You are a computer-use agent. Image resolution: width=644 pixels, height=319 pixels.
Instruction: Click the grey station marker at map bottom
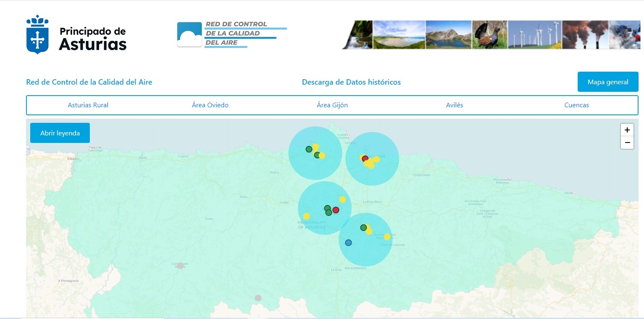tap(258, 298)
